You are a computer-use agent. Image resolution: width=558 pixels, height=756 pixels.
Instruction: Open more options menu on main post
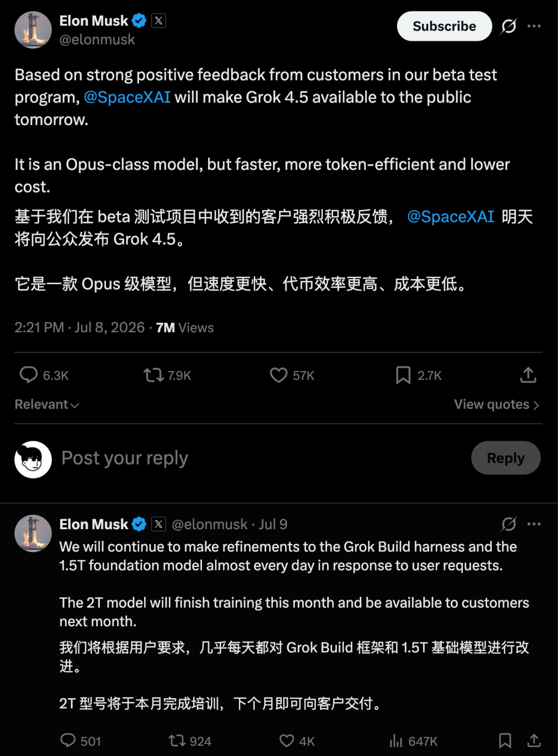click(x=534, y=26)
